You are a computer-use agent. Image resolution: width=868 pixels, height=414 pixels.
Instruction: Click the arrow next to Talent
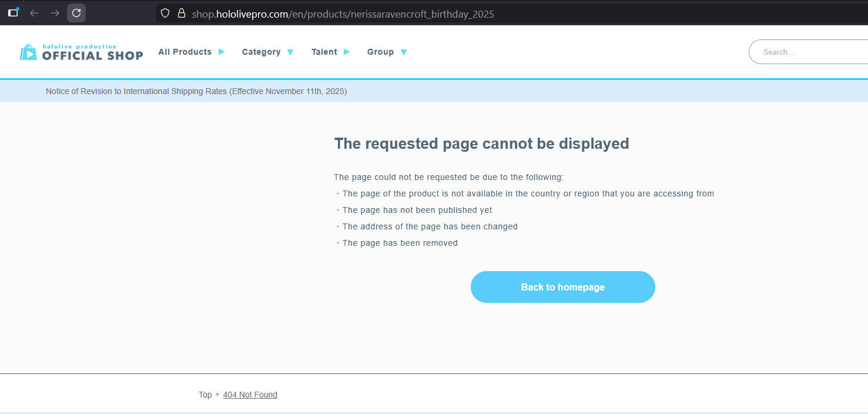(347, 52)
